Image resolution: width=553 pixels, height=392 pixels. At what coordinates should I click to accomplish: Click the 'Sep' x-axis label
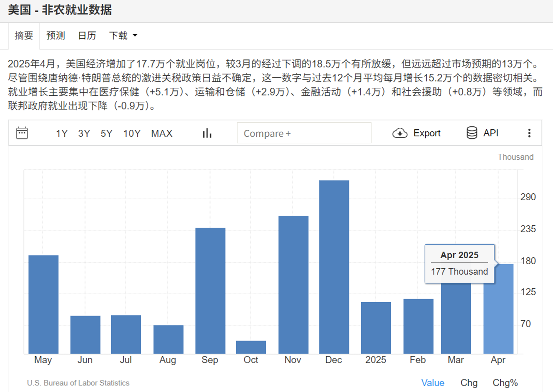(x=210, y=360)
